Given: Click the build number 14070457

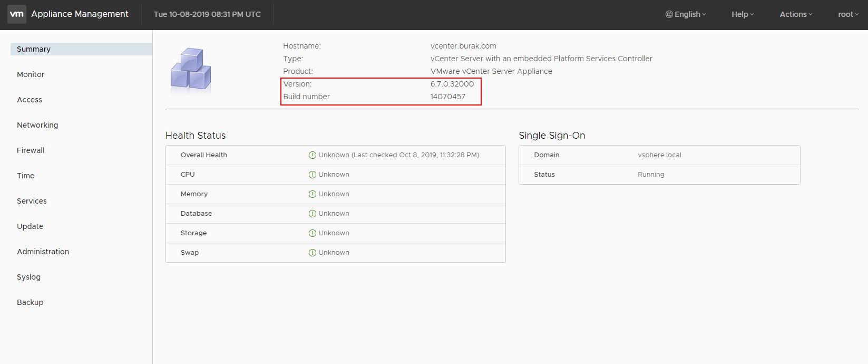Looking at the screenshot, I should pos(448,97).
